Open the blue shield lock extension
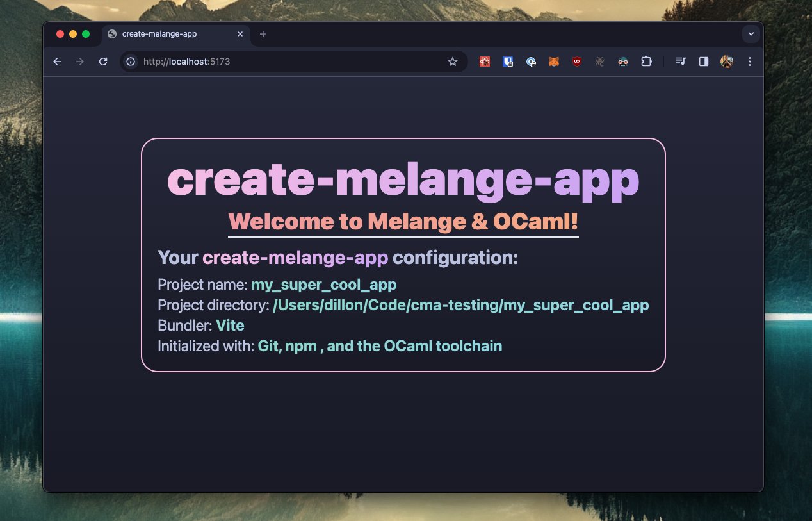 [508, 62]
